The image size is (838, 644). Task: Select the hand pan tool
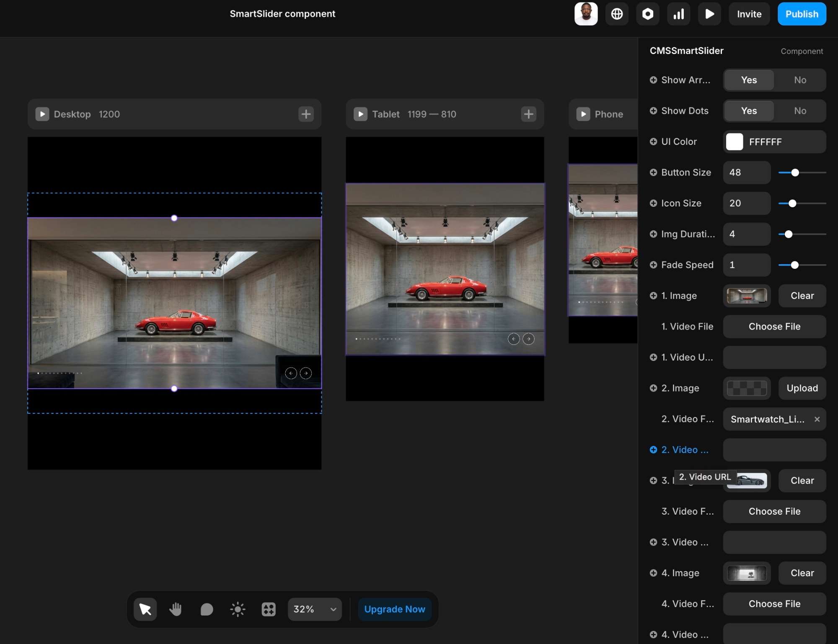176,609
